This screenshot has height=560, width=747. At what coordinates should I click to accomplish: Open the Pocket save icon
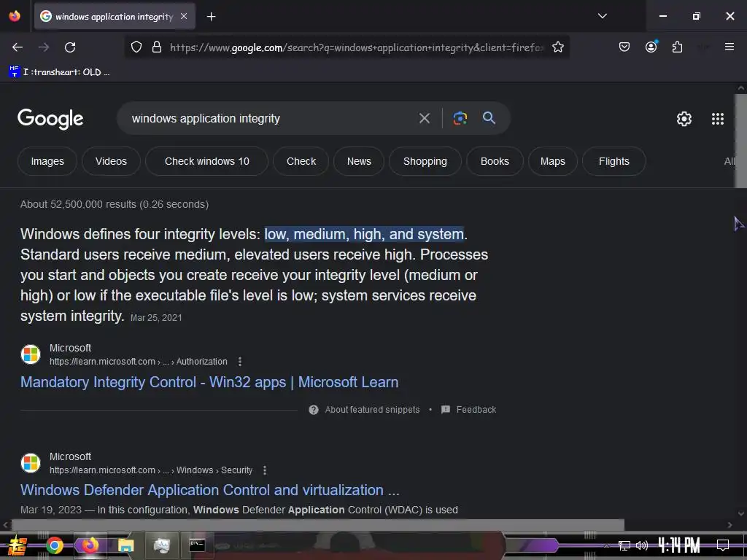(x=624, y=47)
